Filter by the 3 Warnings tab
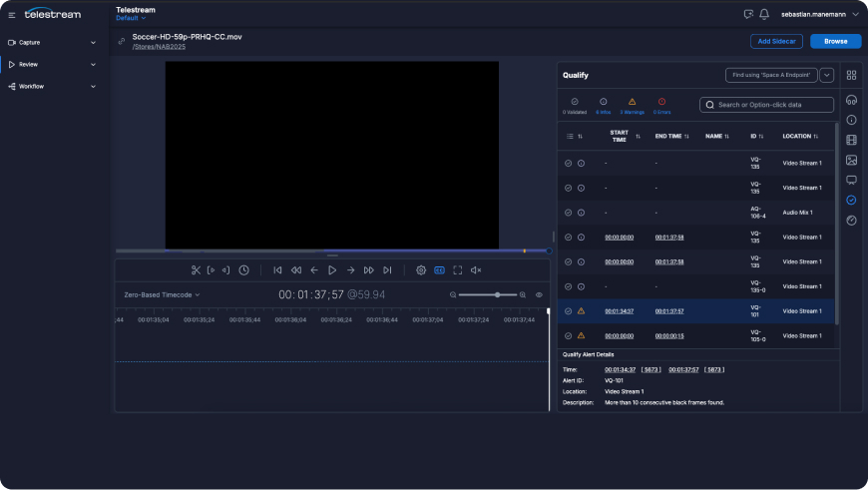 [632, 106]
